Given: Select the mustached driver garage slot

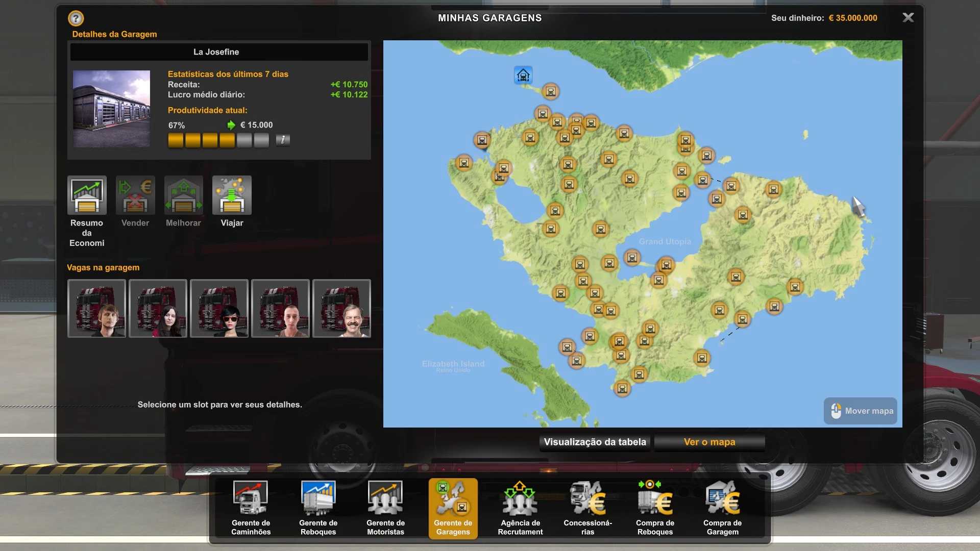Looking at the screenshot, I should click(x=341, y=308).
